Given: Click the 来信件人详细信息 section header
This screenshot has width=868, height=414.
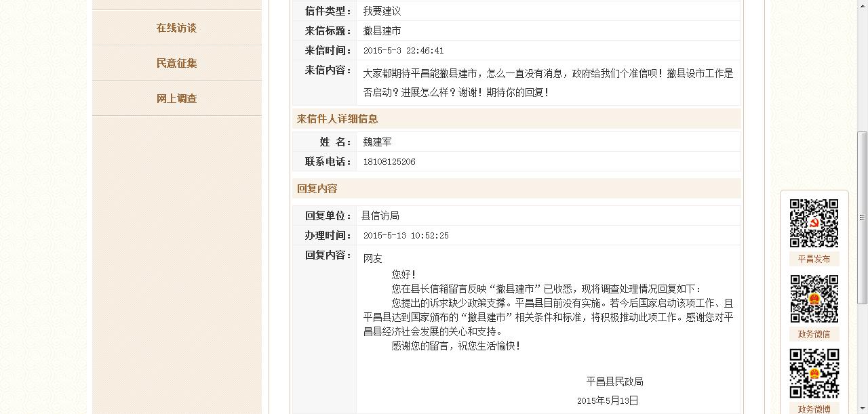Looking at the screenshot, I should (338, 119).
